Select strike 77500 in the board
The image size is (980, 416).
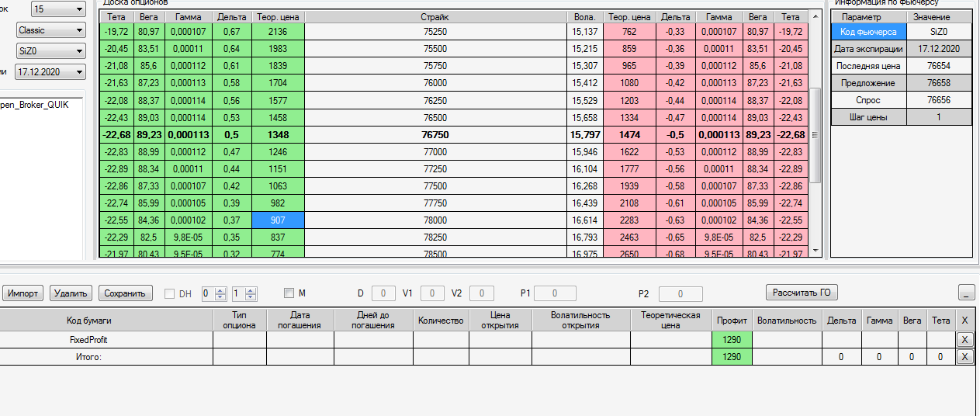click(x=435, y=185)
